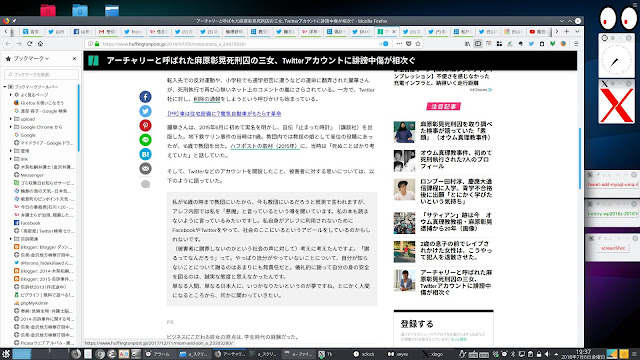Viewport: 640px width, 360px height.
Task: Bookmark this page with star icon
Action: (418, 44)
